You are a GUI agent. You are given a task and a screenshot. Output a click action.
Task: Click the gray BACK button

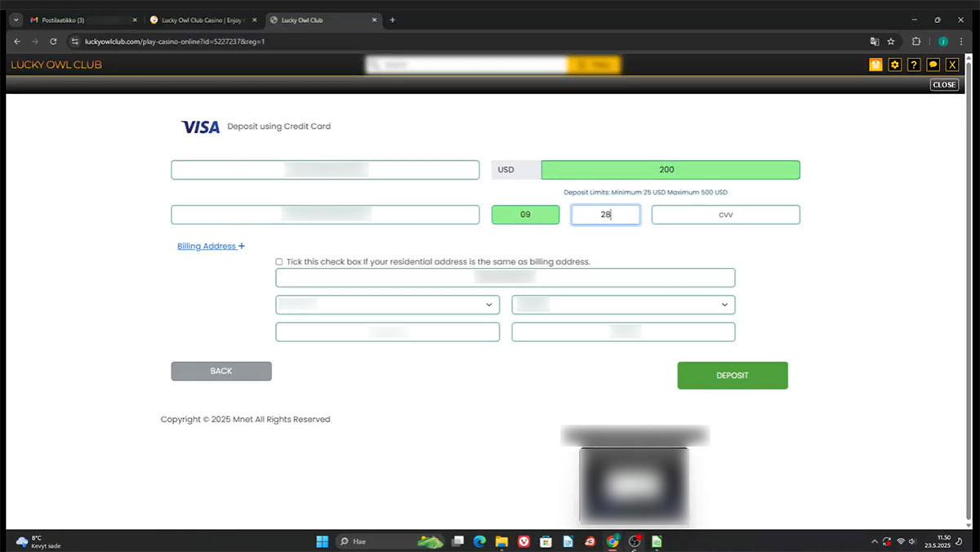pyautogui.click(x=221, y=371)
